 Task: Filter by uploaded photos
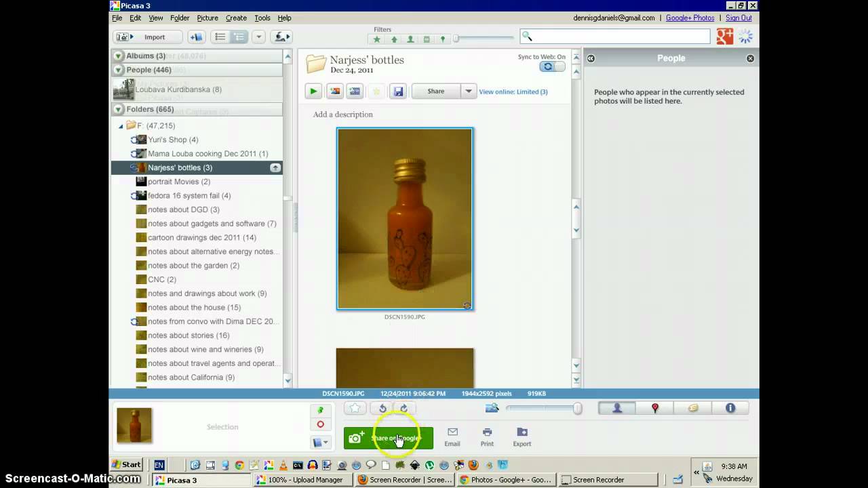tap(394, 39)
